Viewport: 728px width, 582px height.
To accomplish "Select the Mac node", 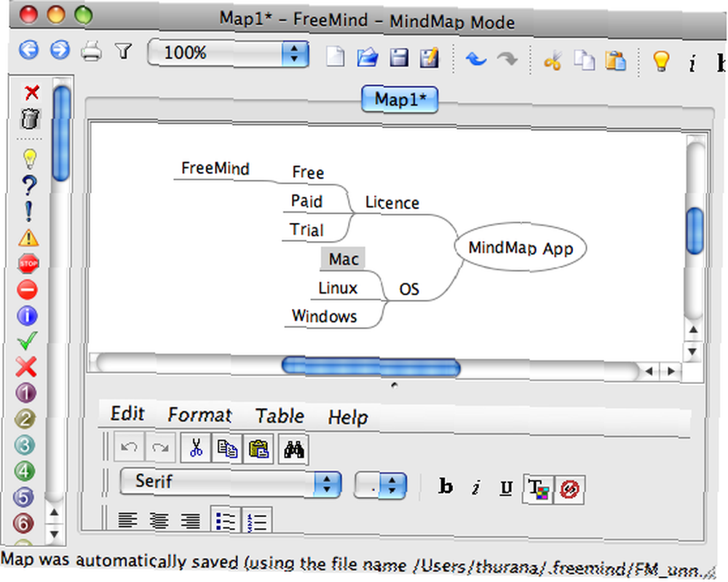I will pyautogui.click(x=343, y=259).
